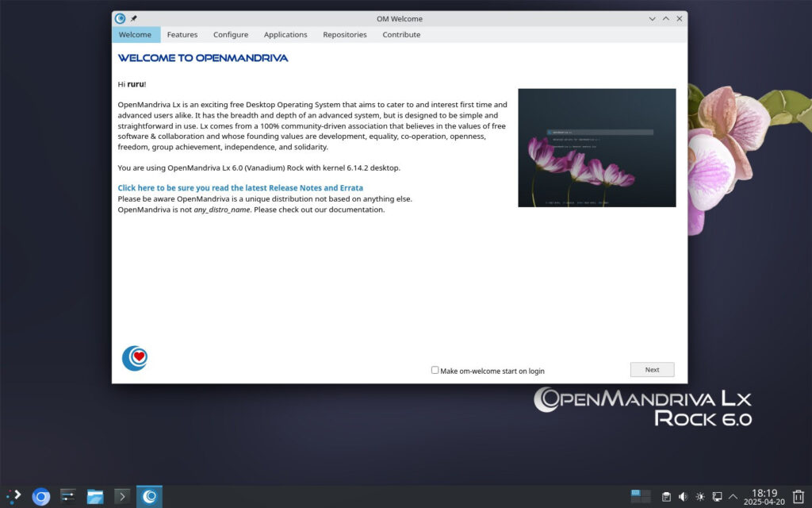812x508 pixels.
Task: Click the pin icon in the titlebar
Action: (133, 17)
